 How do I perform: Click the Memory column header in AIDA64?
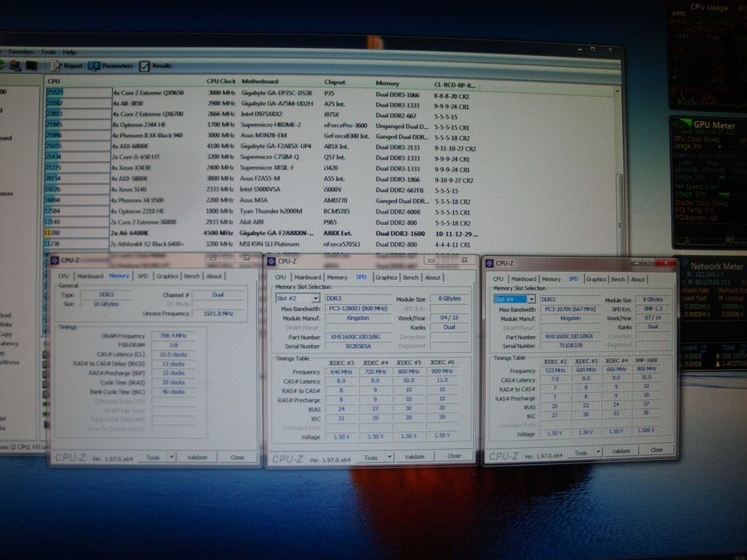click(x=388, y=83)
